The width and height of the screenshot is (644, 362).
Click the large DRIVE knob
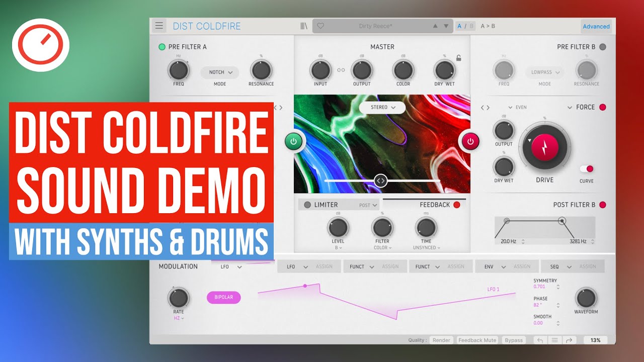click(545, 147)
